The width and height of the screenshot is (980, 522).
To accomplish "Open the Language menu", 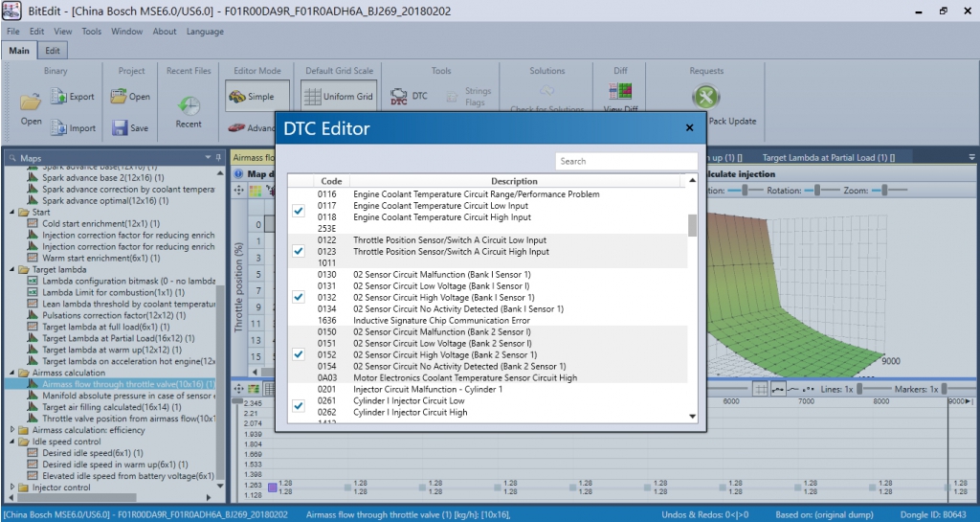I will click(x=205, y=32).
